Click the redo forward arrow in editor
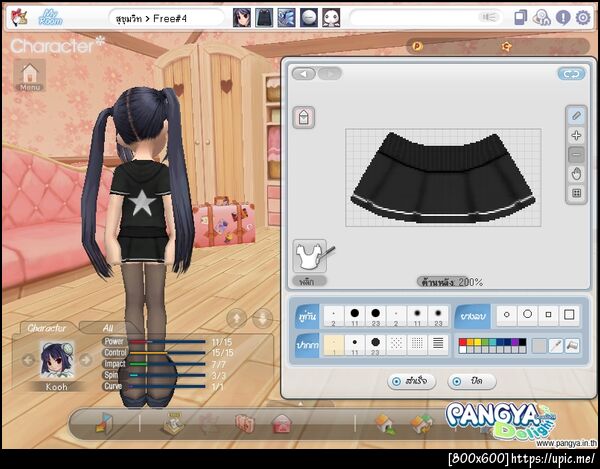The width and height of the screenshot is (600, 469). [329, 73]
